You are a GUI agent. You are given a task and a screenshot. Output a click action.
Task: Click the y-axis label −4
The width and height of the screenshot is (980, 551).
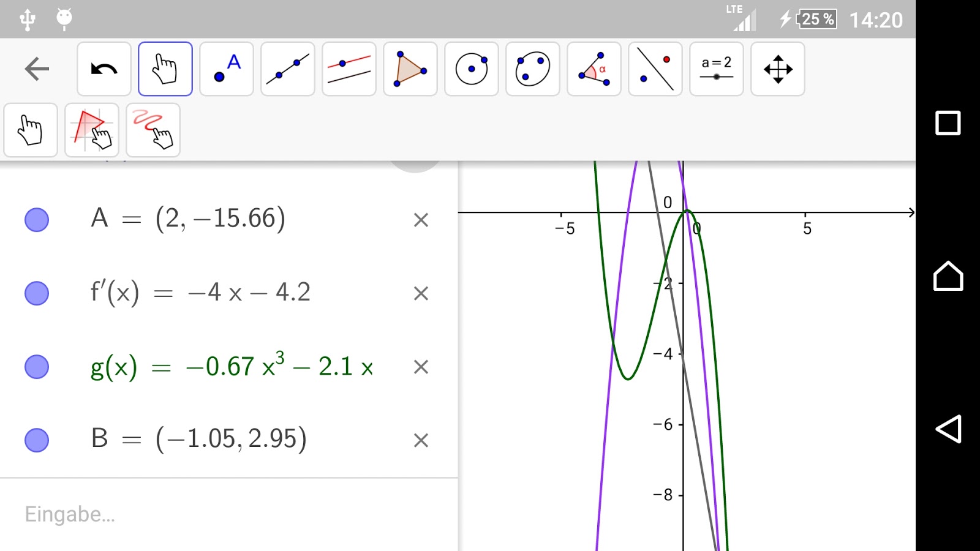[x=663, y=354]
